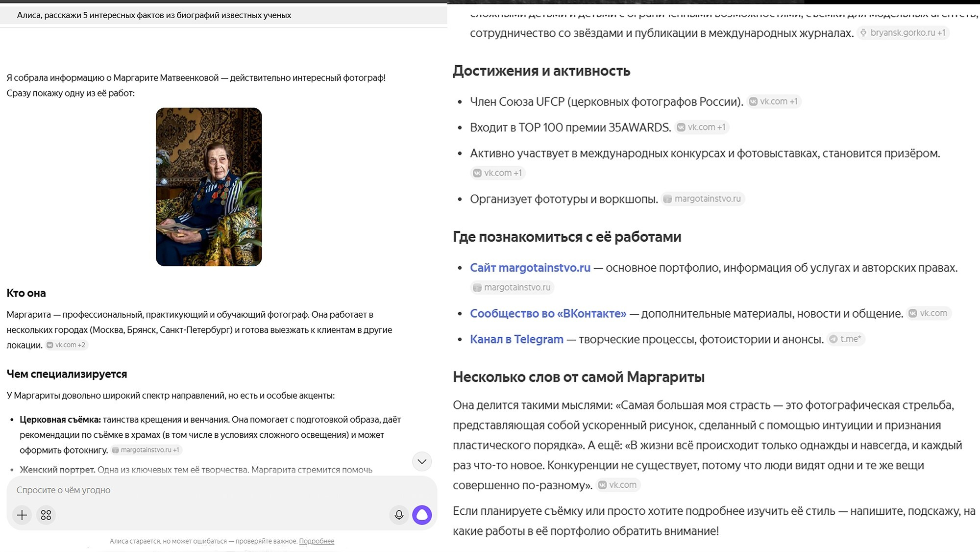The width and height of the screenshot is (980, 552).
Task: Open the 'margotainstvo.ru' chip next to 'фототуры и воркшопы'
Action: click(703, 199)
